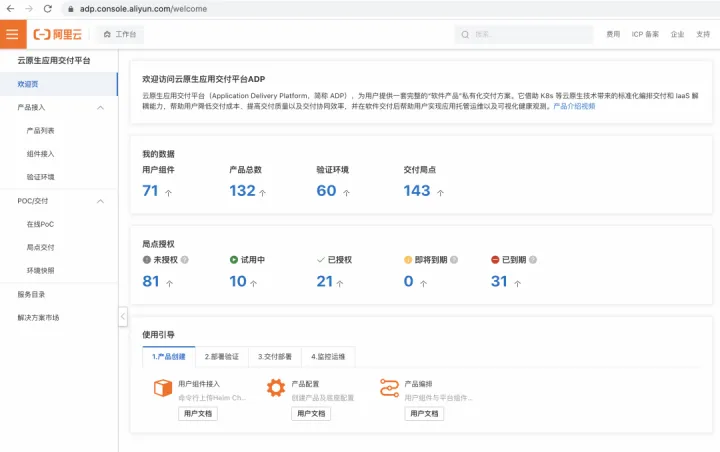Click the 产品总数 count 132
Screen dimensions: 720x452
click(242, 191)
